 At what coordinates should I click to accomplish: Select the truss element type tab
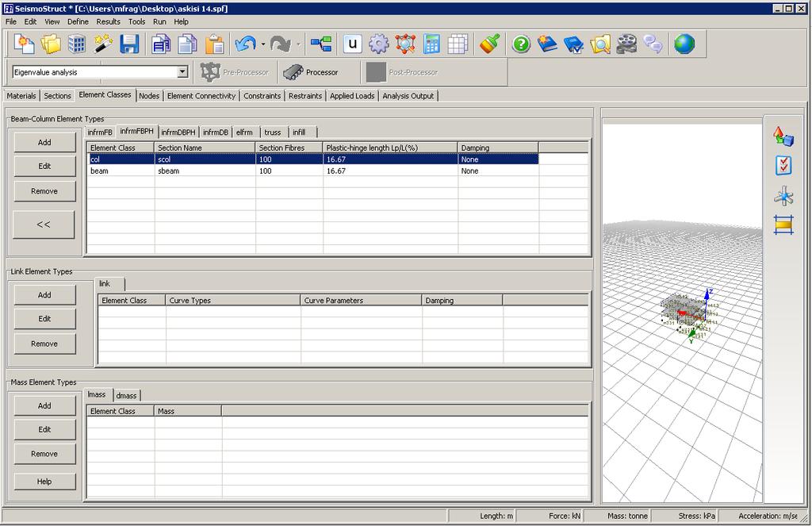273,132
